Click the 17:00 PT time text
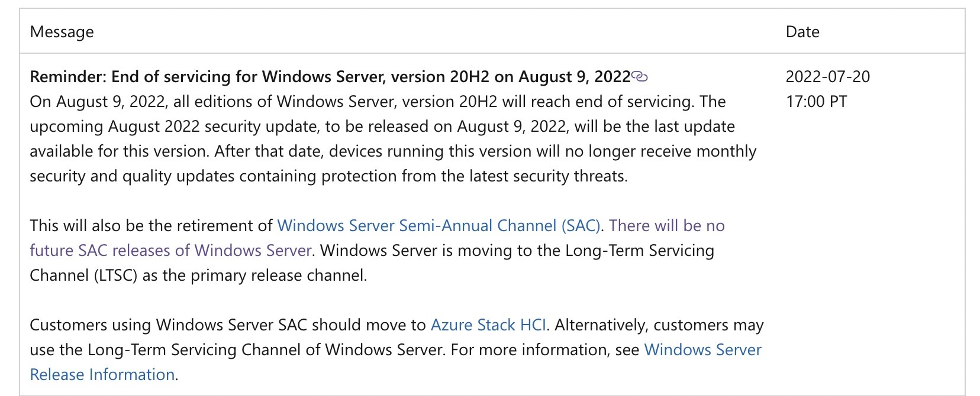980x396 pixels. [816, 102]
